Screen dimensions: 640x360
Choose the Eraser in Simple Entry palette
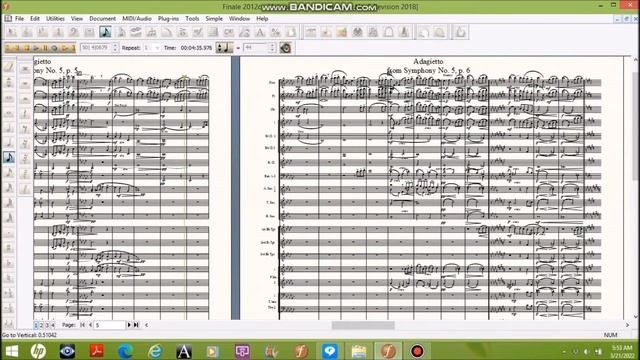tap(9, 67)
